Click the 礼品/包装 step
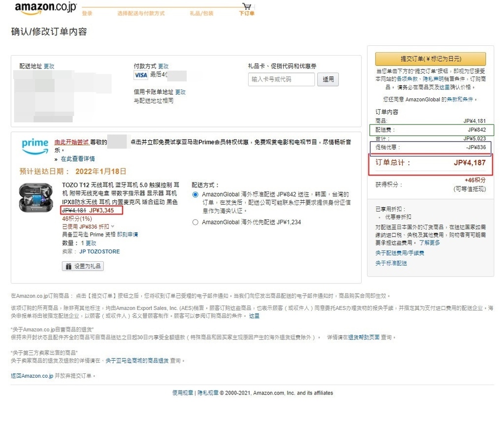504x424 pixels. click(201, 13)
